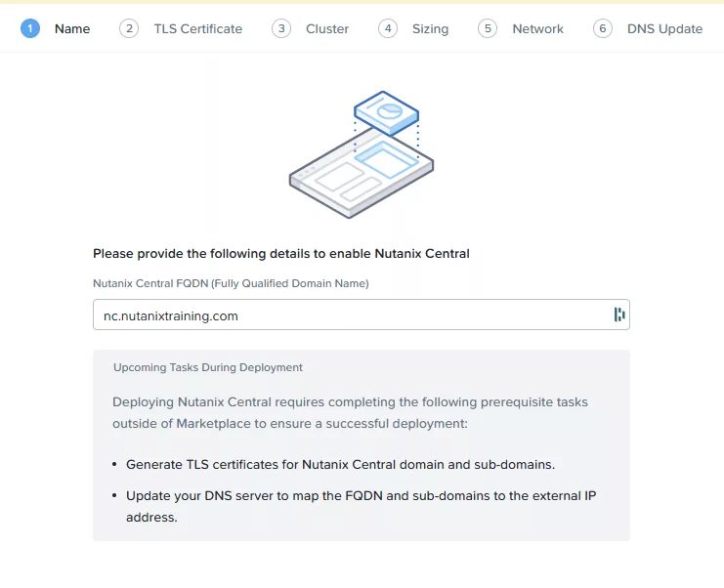
Task: Jump to the Network step
Action: (537, 29)
